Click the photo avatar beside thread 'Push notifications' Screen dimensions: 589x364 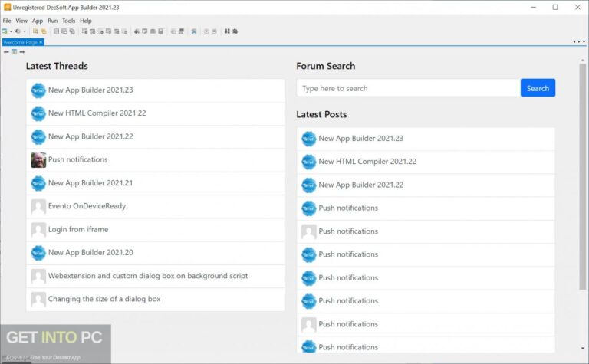pos(38,160)
